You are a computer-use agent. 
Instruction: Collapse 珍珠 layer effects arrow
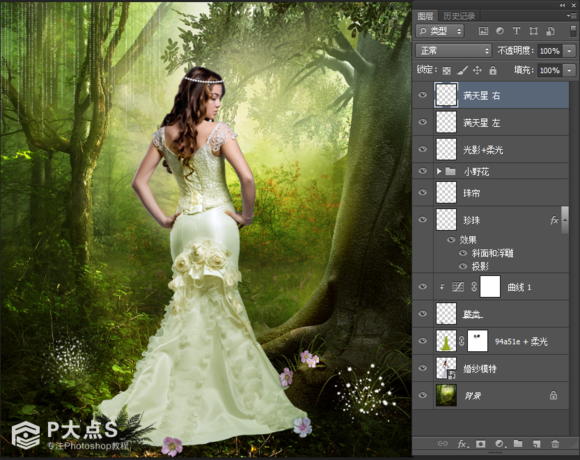click(565, 220)
